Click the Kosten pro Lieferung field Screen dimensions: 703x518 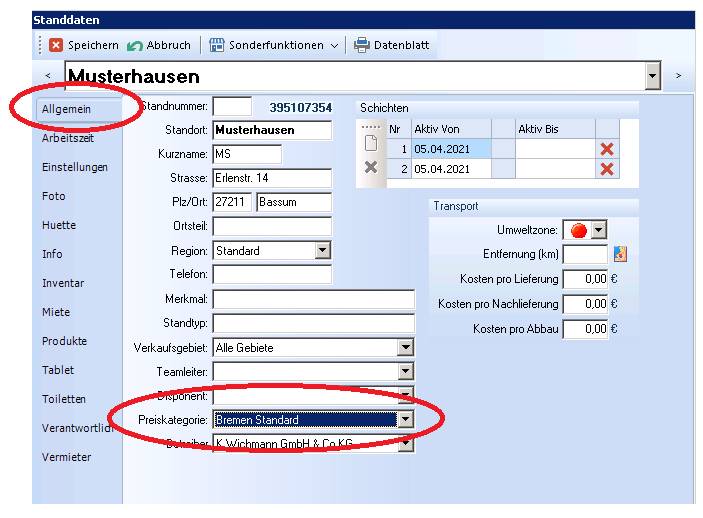585,279
